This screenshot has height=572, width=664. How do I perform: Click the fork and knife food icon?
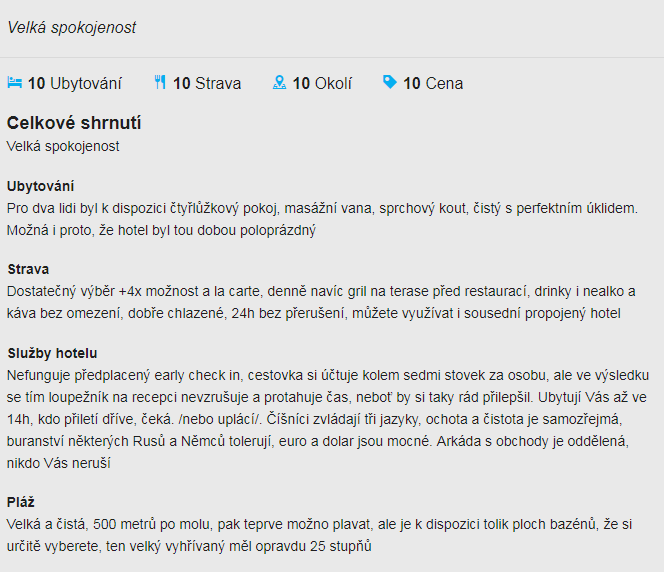(x=160, y=83)
